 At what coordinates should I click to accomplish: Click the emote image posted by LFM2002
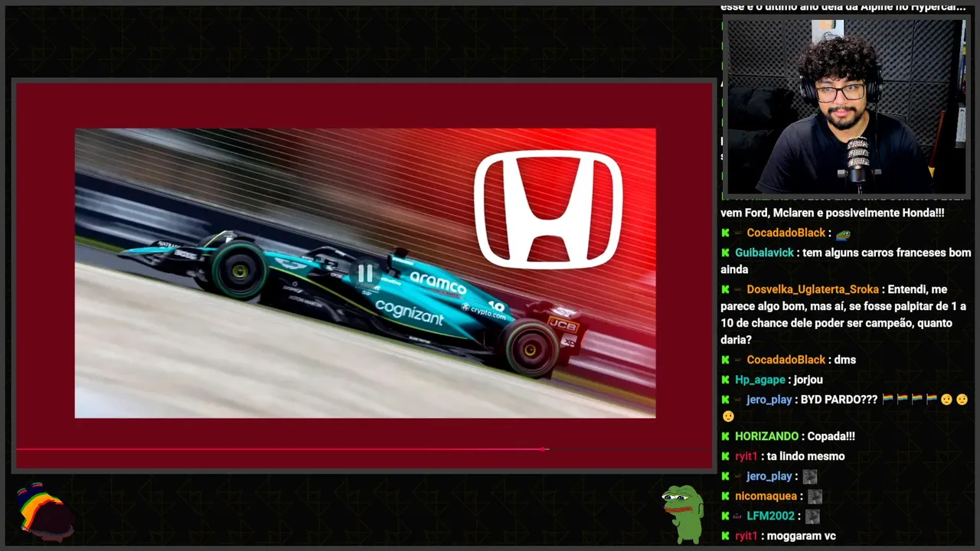812,517
